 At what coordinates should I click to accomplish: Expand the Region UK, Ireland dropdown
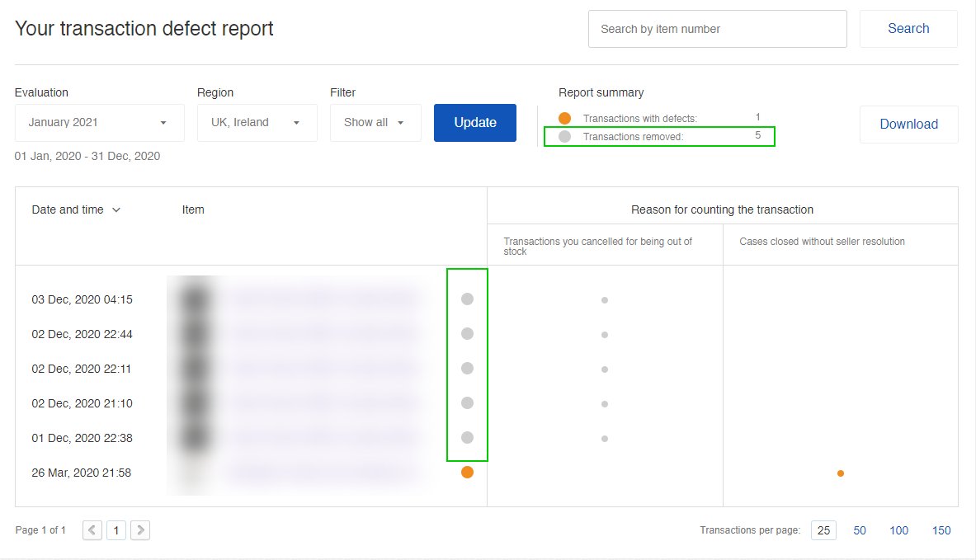click(257, 123)
